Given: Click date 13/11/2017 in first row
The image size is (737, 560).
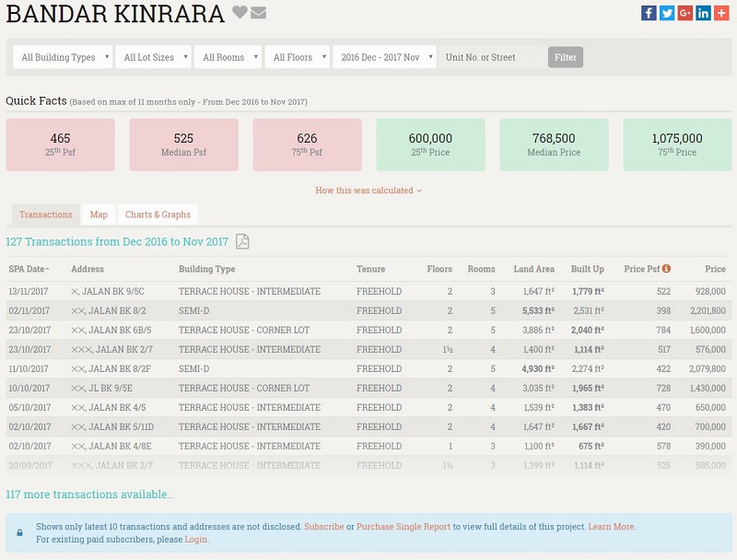Looking at the screenshot, I should (29, 291).
